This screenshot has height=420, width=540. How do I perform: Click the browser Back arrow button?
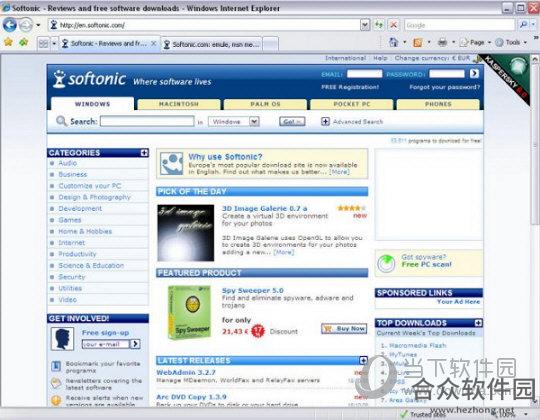(x=10, y=25)
